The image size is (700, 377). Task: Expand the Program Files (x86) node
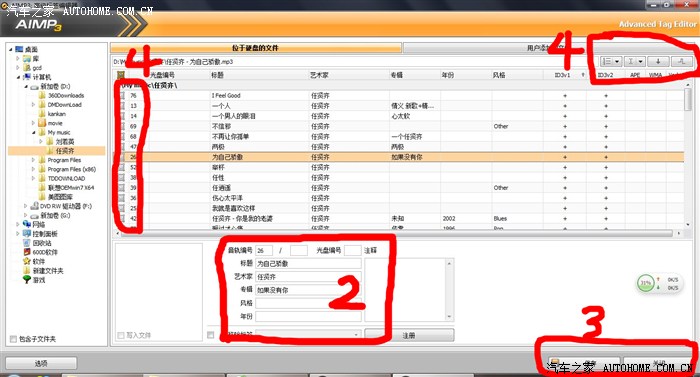(x=33, y=169)
